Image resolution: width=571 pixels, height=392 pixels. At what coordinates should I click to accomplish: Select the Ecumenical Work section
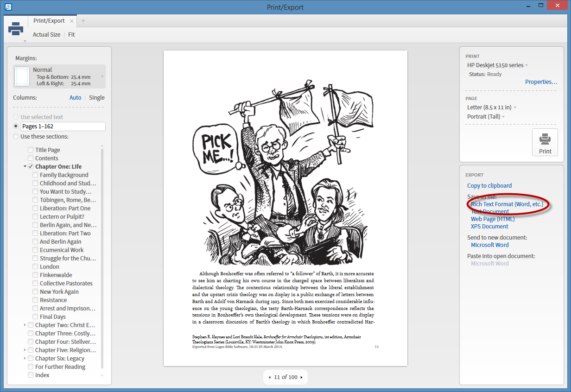click(62, 250)
